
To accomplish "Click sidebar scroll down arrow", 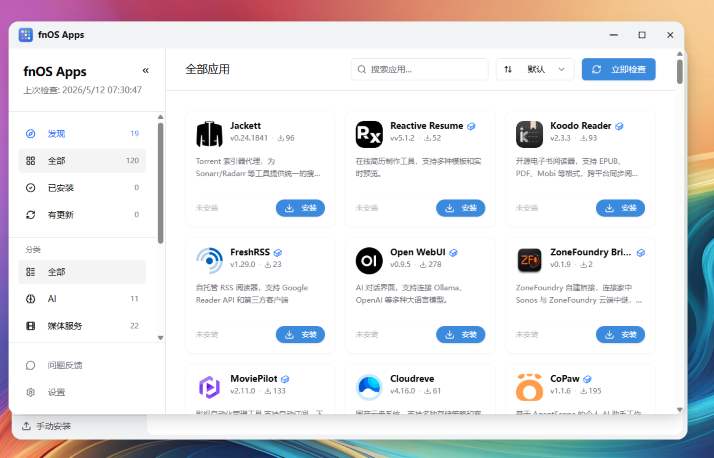I will coord(160,338).
